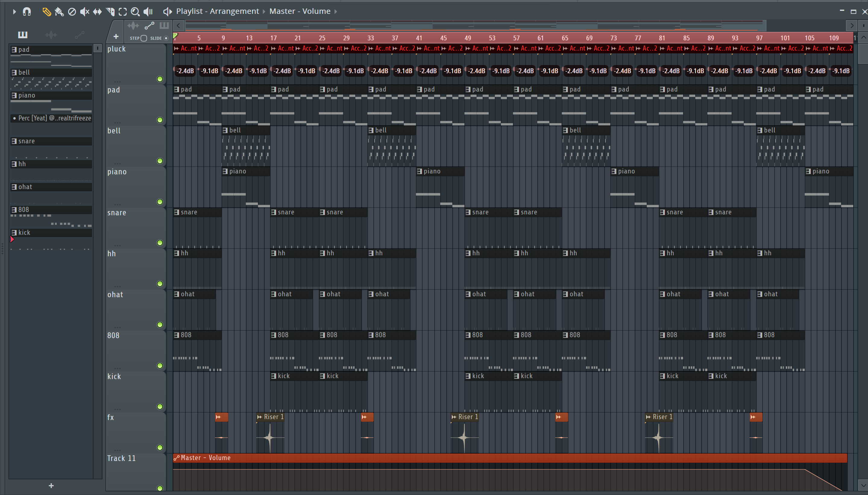The width and height of the screenshot is (868, 495).
Task: Select the Draw pencil tool
Action: click(x=46, y=12)
